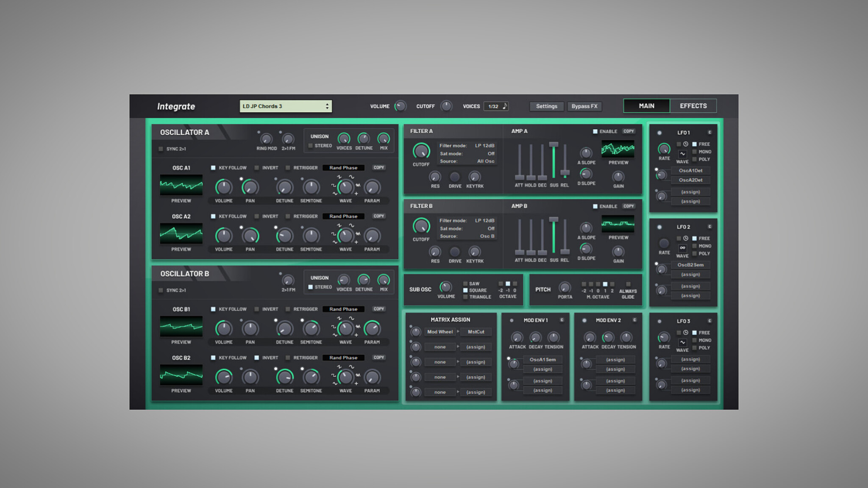Click the LFO 1 wave shape icon
Image resolution: width=868 pixels, height=488 pixels.
682,153
